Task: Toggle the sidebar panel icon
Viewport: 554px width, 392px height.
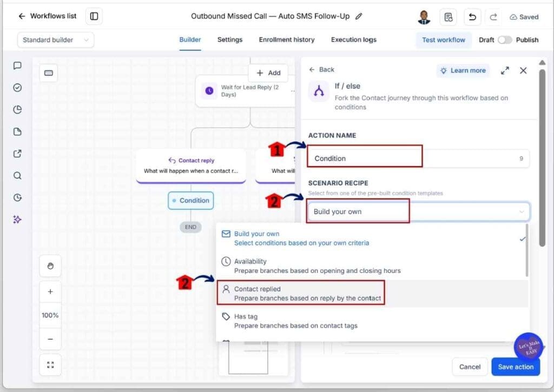Action: (94, 16)
